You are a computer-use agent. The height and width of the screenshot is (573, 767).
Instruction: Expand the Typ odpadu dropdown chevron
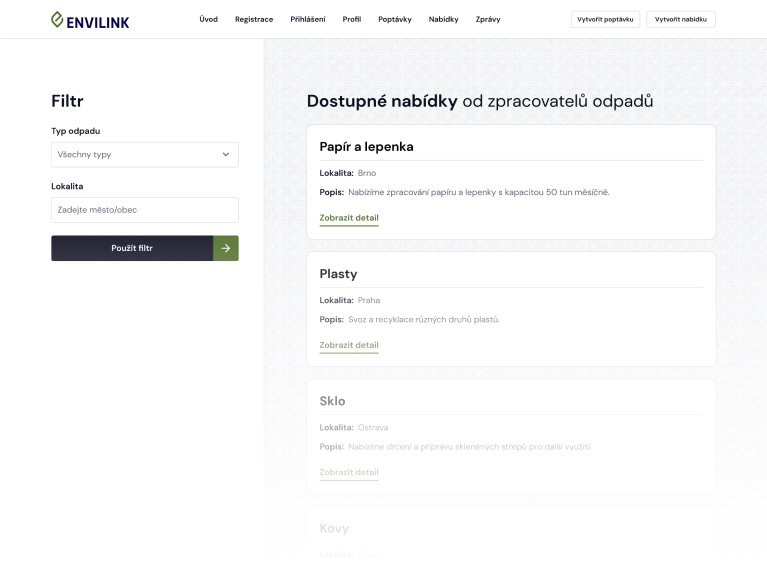tap(225, 155)
